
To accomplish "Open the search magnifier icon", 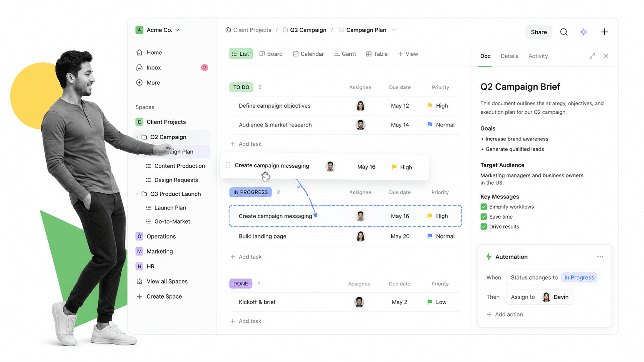I will (563, 32).
